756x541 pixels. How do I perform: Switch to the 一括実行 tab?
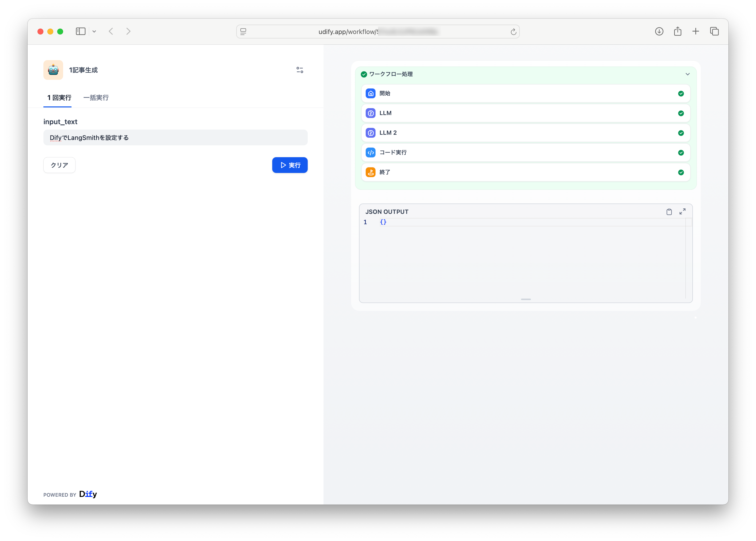coord(96,98)
